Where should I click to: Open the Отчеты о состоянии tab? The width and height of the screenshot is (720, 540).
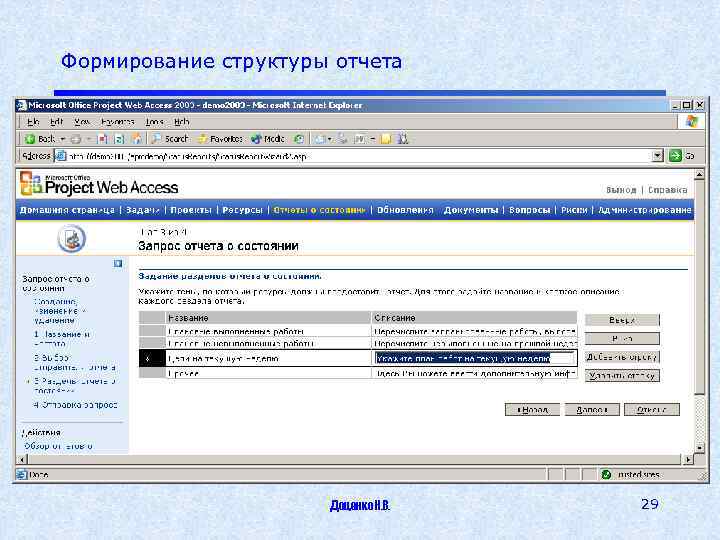tap(320, 210)
